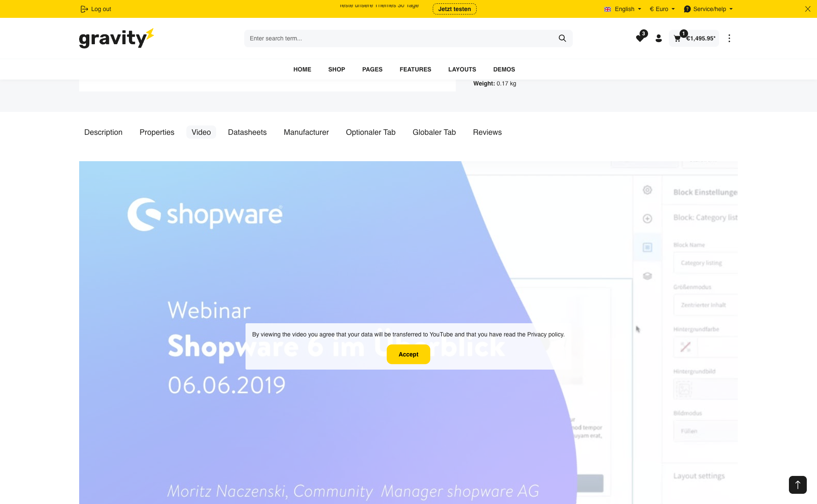
Task: Click the search magnifier icon
Action: [x=562, y=38]
